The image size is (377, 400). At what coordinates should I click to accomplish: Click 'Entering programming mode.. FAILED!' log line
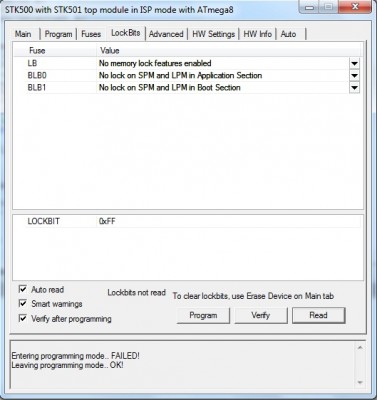(x=76, y=356)
